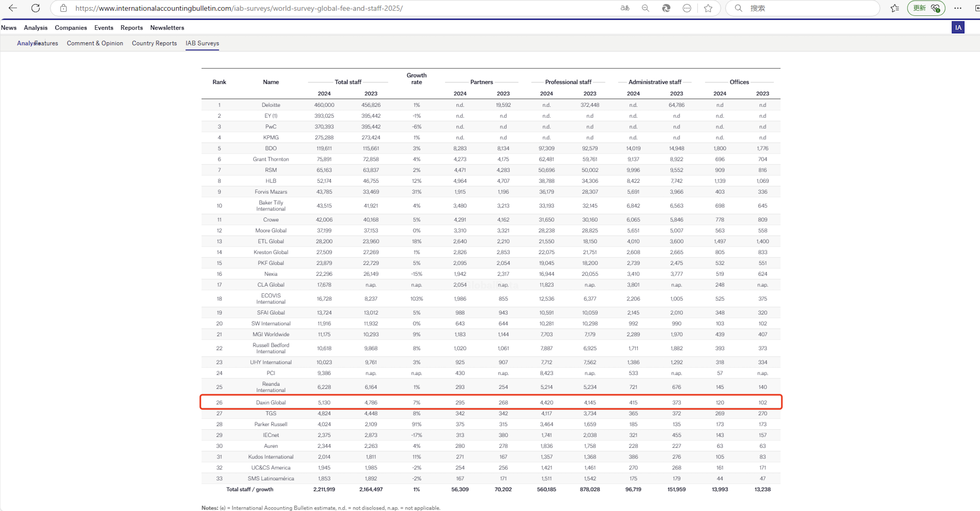This screenshot has width=980, height=511.
Task: Click the zoom out magnifier icon
Action: coord(646,8)
